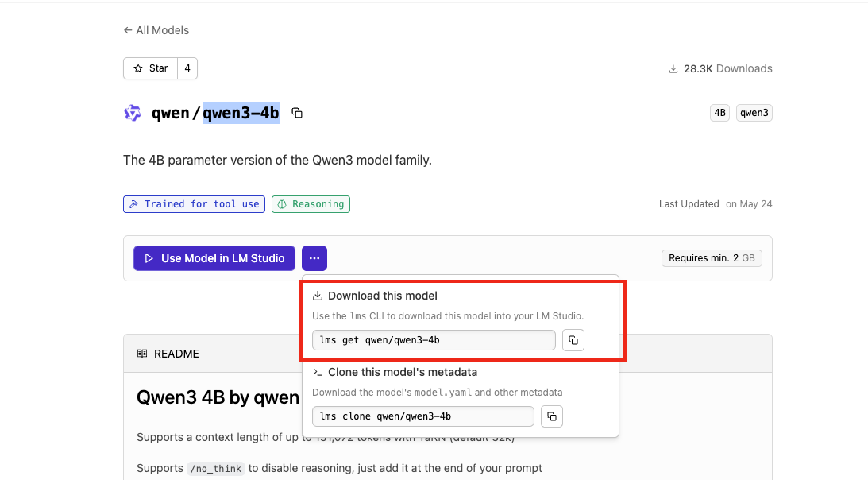The image size is (868, 480).
Task: Copy the model name qwen/qwen3-4b
Action: pyautogui.click(x=297, y=113)
